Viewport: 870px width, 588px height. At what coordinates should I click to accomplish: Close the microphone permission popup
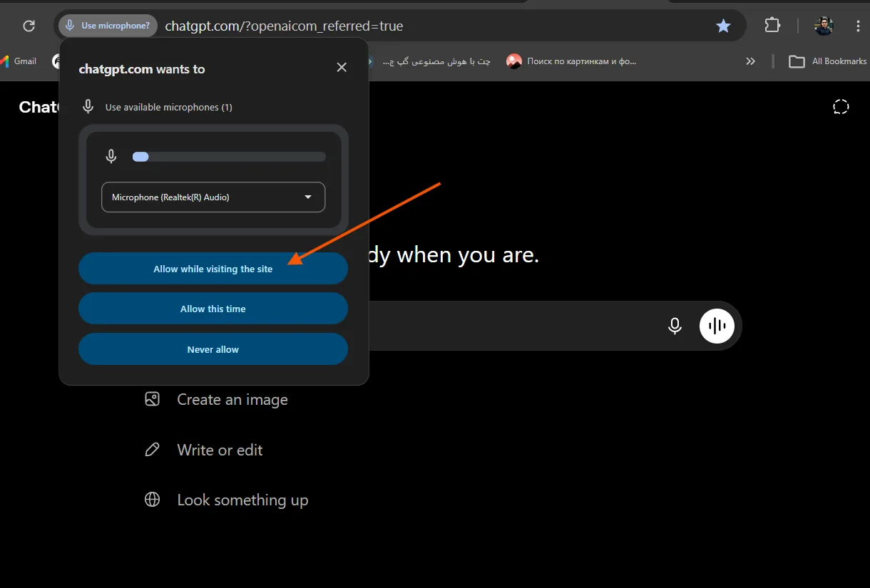tap(342, 67)
